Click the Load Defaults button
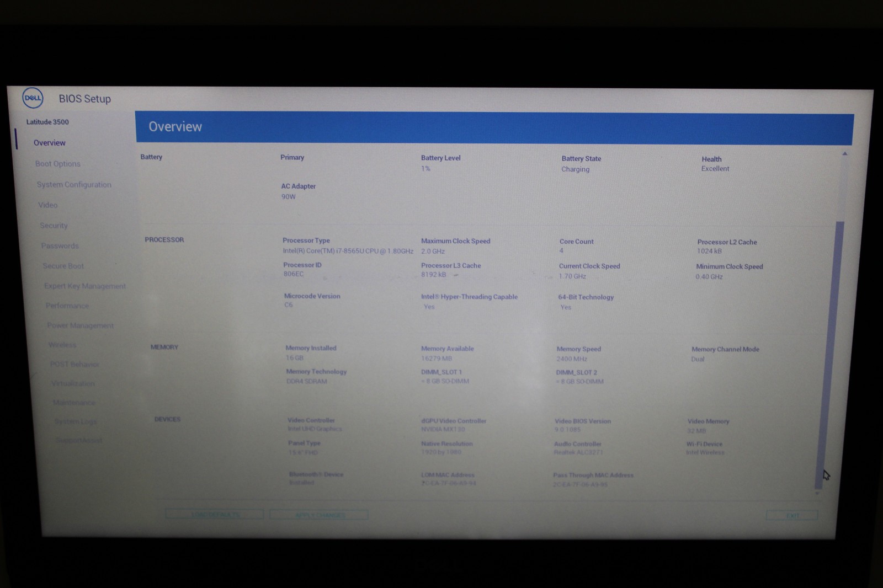Screen dimensions: 883x588 214,514
